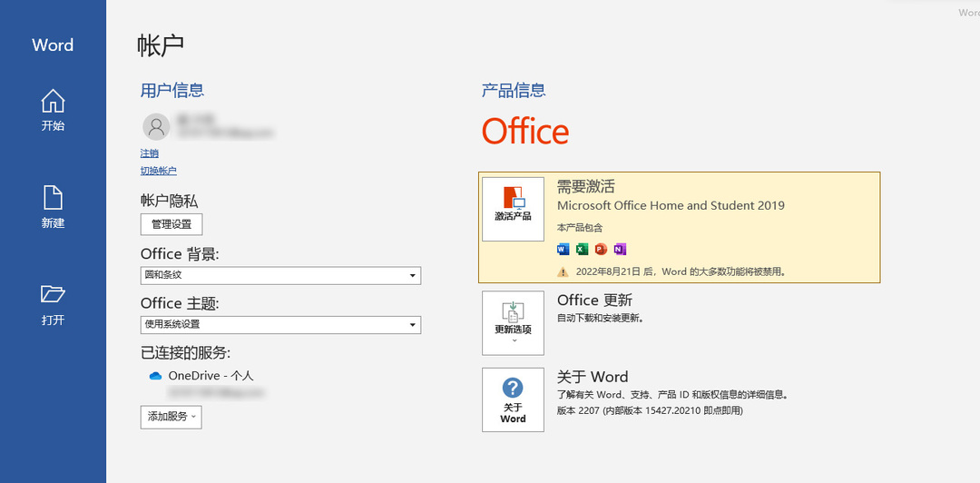Click Microsoft Office Home and Student 2019 text
This screenshot has height=483, width=980.
(671, 205)
